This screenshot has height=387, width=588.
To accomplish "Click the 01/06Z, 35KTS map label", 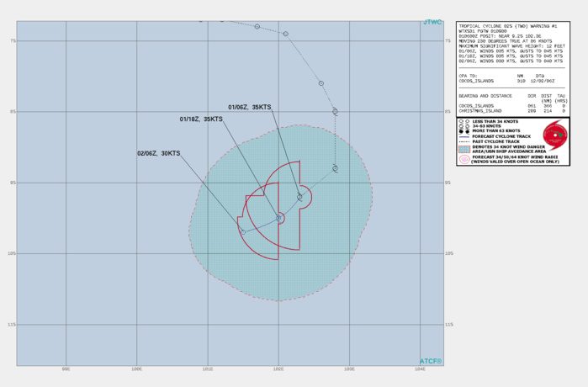I will click(x=250, y=107).
